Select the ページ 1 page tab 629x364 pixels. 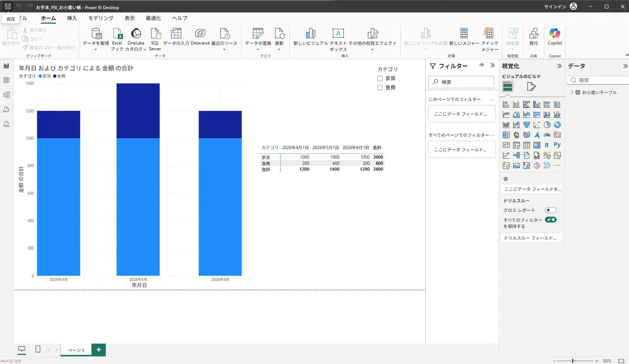[x=75, y=350]
